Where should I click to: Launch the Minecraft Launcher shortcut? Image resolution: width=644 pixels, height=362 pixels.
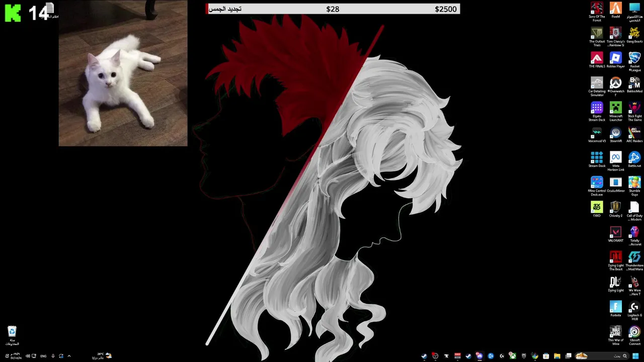[616, 112]
